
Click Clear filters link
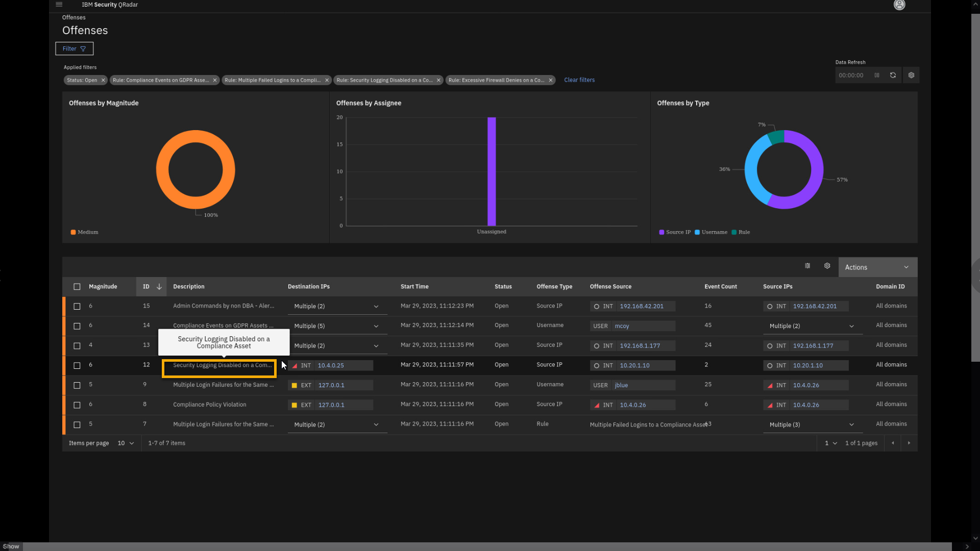click(x=579, y=80)
